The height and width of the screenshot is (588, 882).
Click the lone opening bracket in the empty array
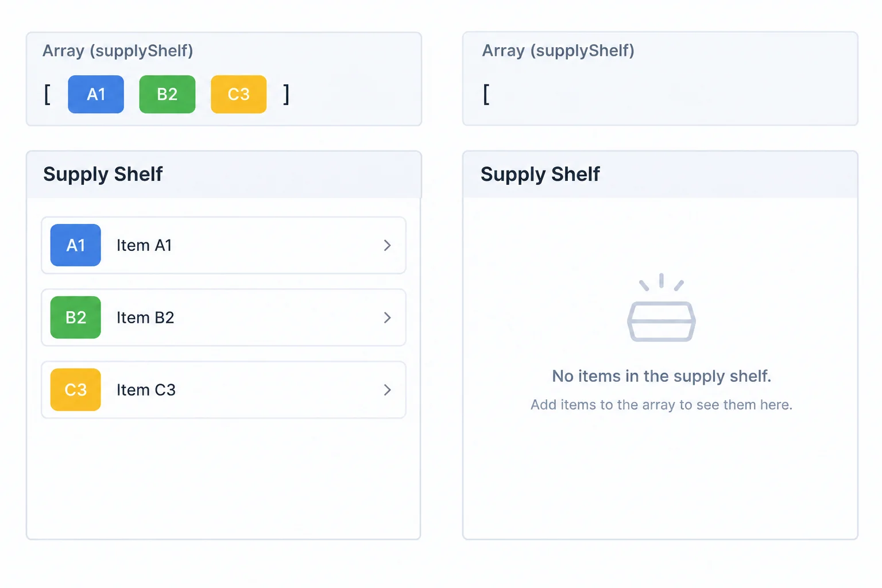click(x=486, y=94)
